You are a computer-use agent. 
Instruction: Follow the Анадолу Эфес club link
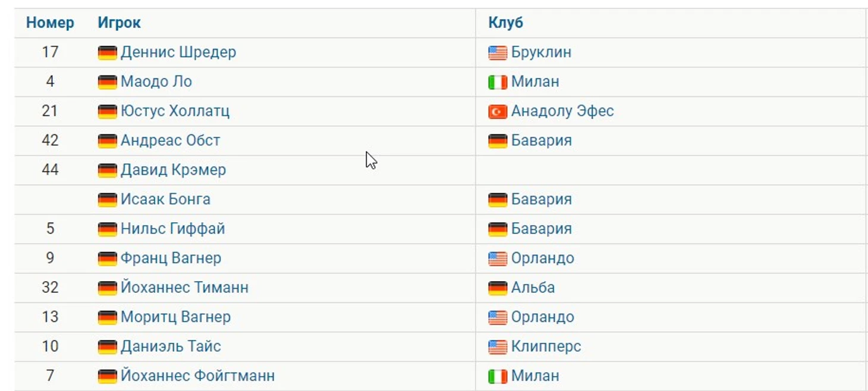pos(562,111)
